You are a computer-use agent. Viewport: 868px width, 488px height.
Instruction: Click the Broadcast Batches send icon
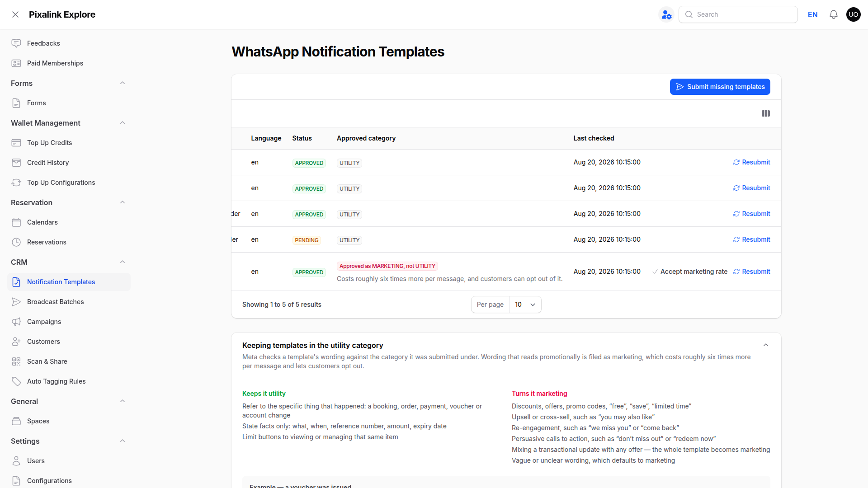[x=16, y=302]
